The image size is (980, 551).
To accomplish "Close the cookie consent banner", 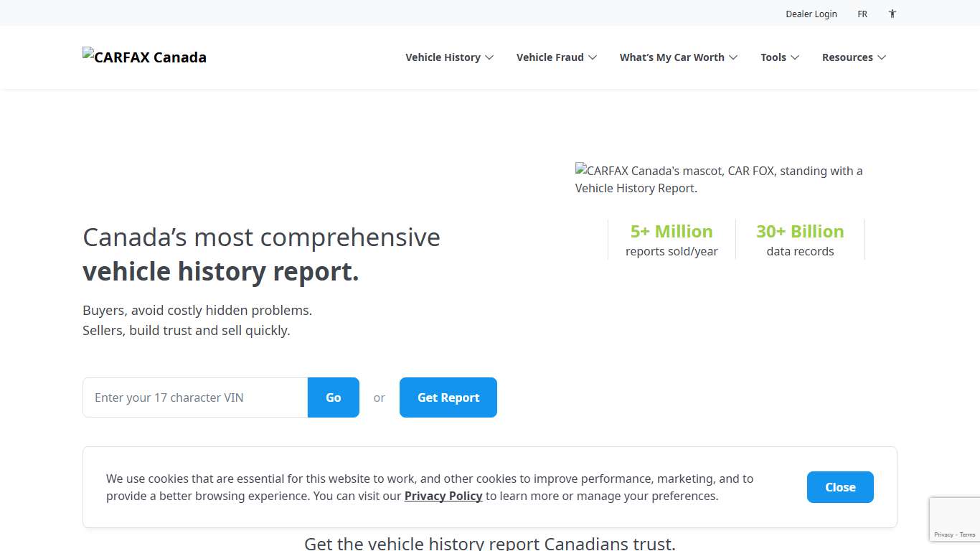I will (x=839, y=486).
